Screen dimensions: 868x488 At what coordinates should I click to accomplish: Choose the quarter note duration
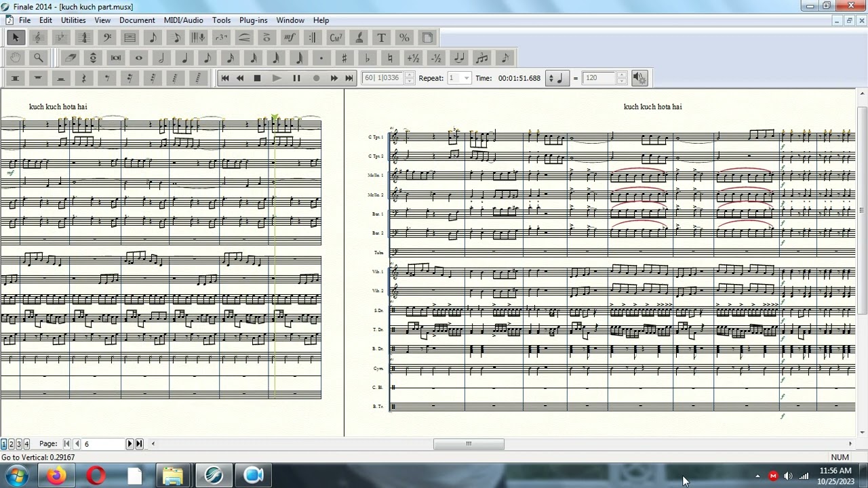point(184,58)
